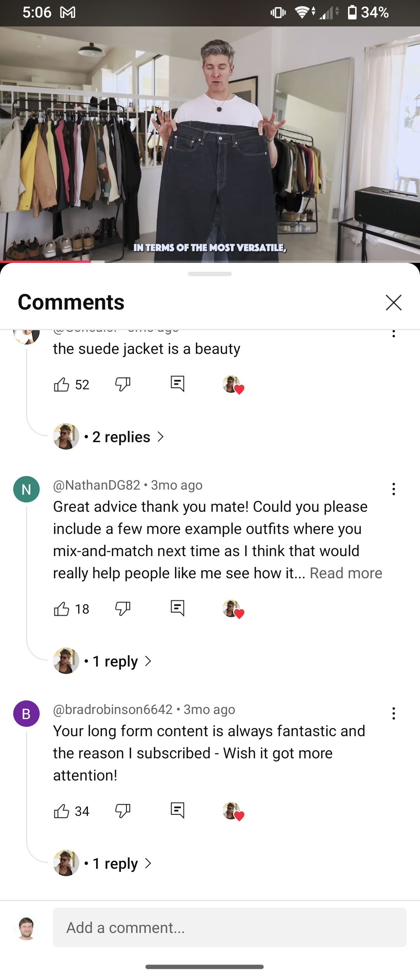Tap Read more on NathanDG82's comment
This screenshot has height=980, width=420.
coord(346,573)
